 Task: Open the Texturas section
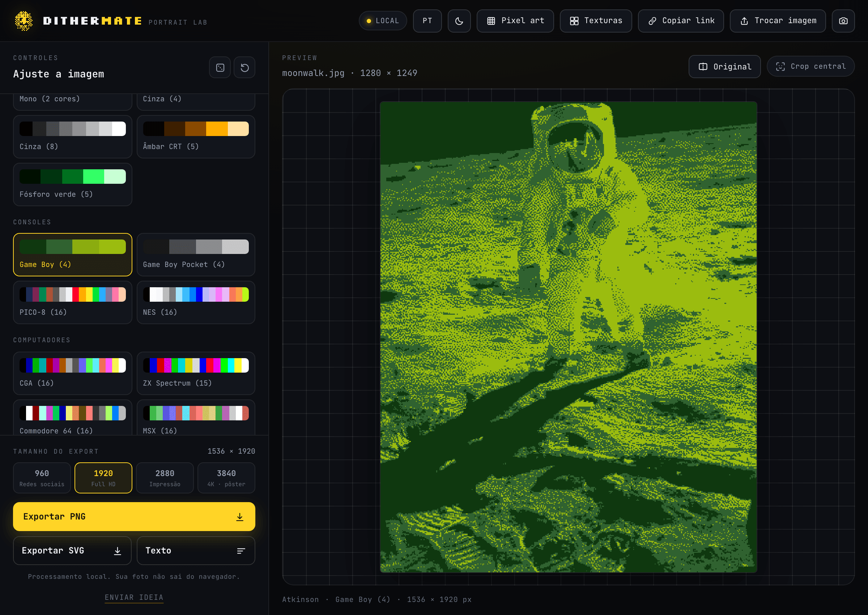point(596,21)
